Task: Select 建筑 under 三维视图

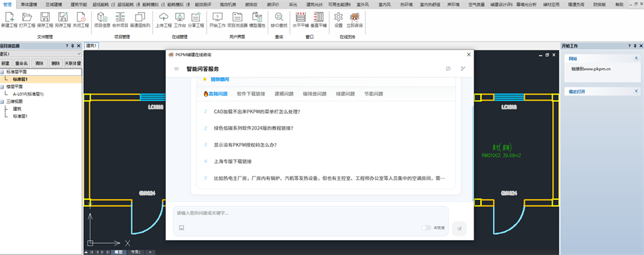Action: click(17, 109)
